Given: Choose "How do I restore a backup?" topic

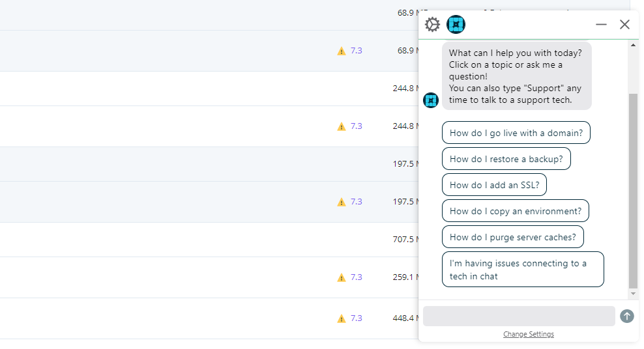Looking at the screenshot, I should point(506,159).
